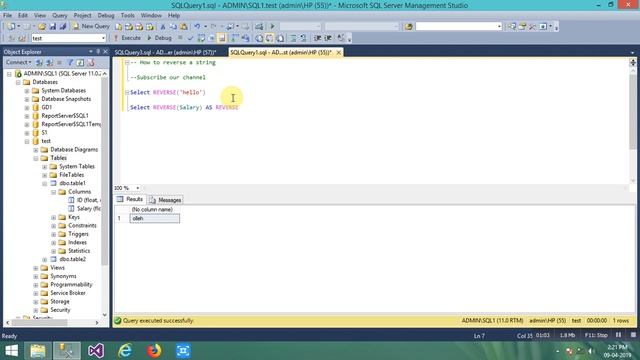Expand the dbo.table2 table node

(45, 259)
